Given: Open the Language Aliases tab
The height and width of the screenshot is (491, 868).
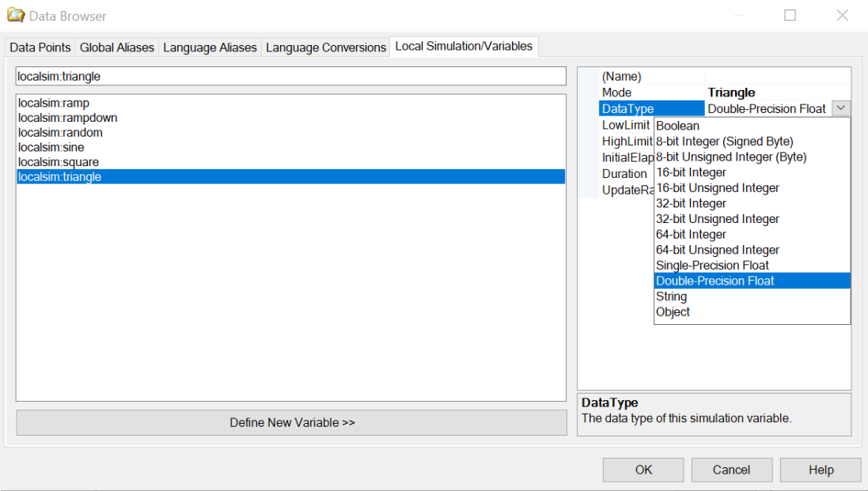Looking at the screenshot, I should coord(210,47).
